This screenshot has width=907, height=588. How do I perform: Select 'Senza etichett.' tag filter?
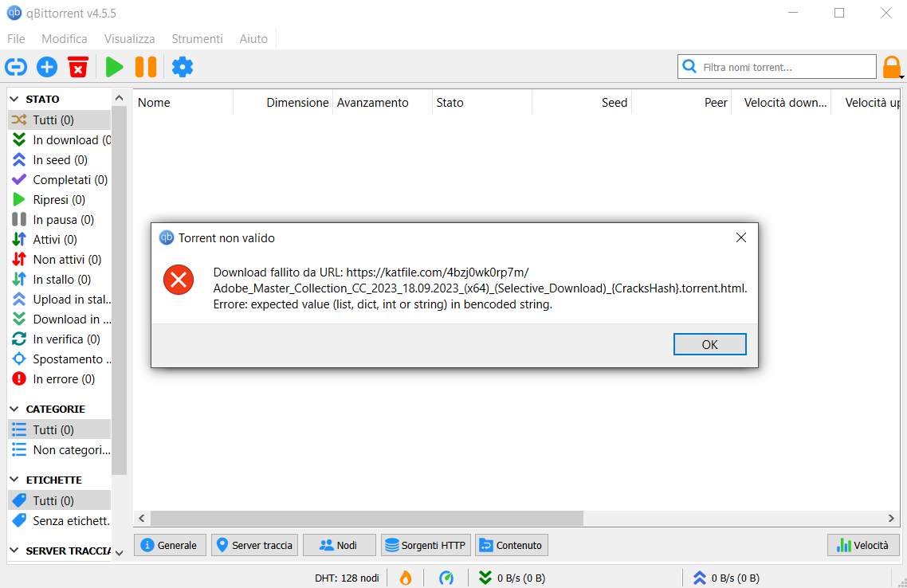pyautogui.click(x=60, y=521)
